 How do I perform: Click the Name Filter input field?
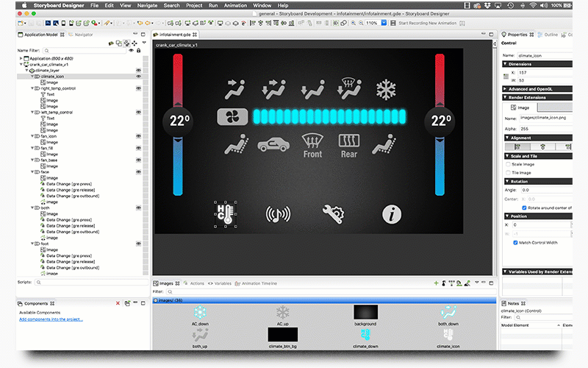[x=85, y=50]
